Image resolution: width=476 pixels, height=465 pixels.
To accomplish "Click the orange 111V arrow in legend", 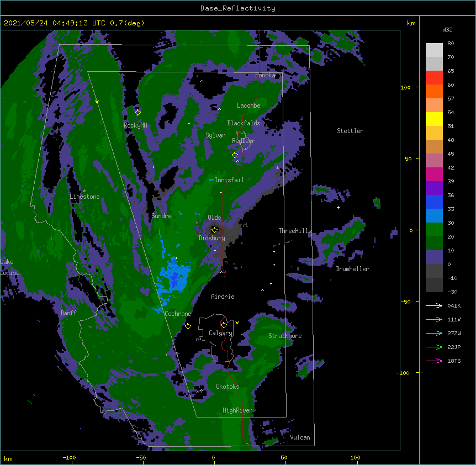I will pyautogui.click(x=434, y=319).
